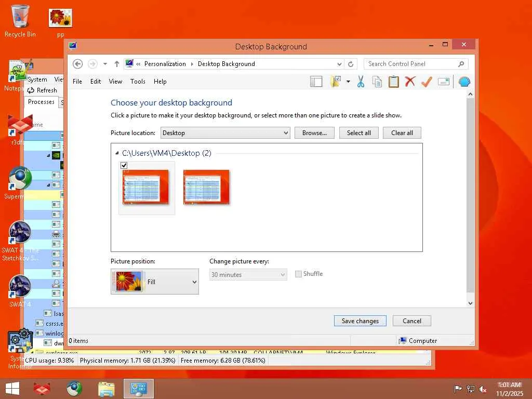Click the Select all button
The height and width of the screenshot is (399, 532).
[x=358, y=132]
